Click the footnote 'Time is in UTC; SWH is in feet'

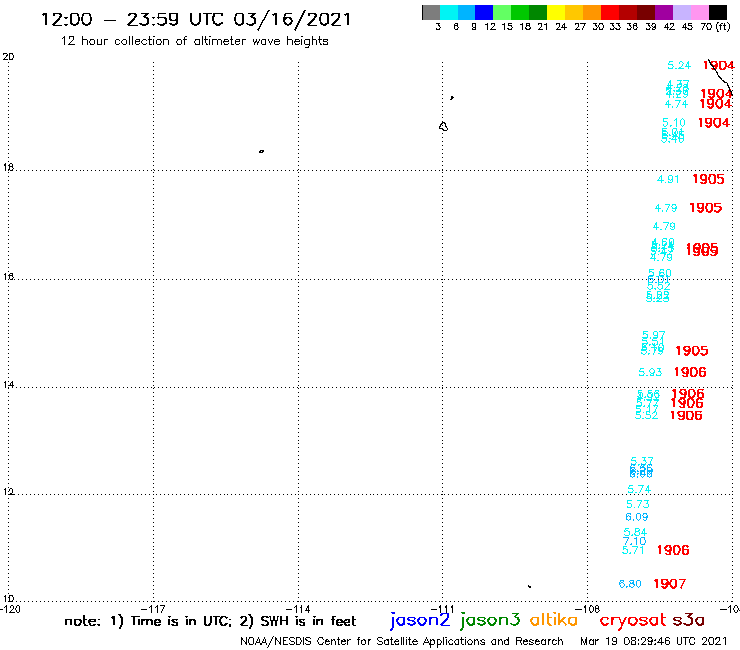click(210, 621)
